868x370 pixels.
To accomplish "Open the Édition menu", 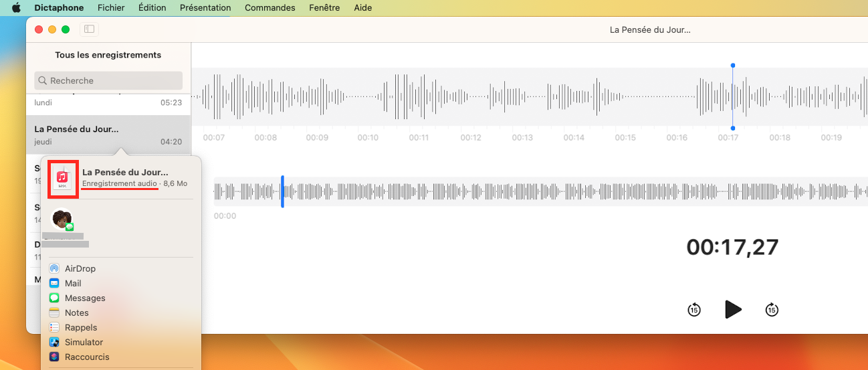I will (x=152, y=8).
